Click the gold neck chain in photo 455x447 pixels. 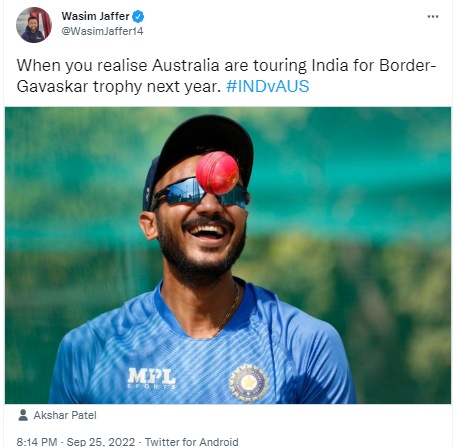pyautogui.click(x=228, y=310)
